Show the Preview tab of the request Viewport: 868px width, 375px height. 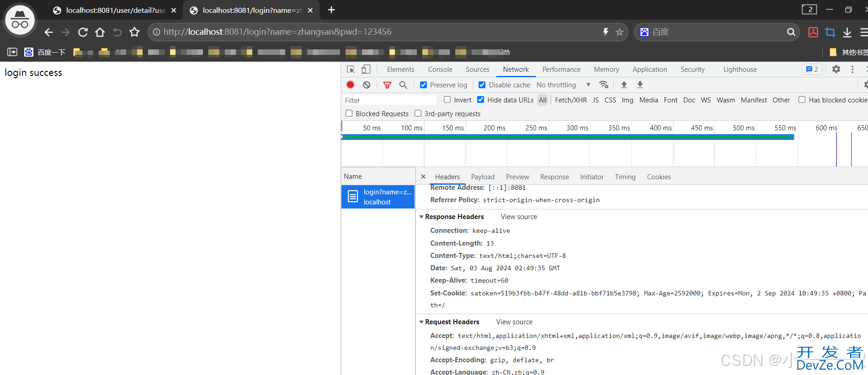[517, 177]
